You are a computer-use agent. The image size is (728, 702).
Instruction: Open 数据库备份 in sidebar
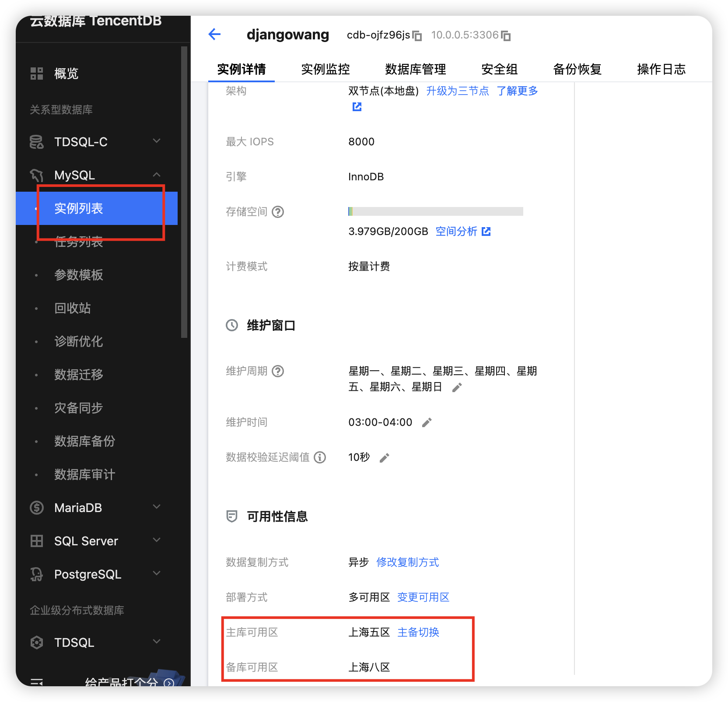point(85,441)
